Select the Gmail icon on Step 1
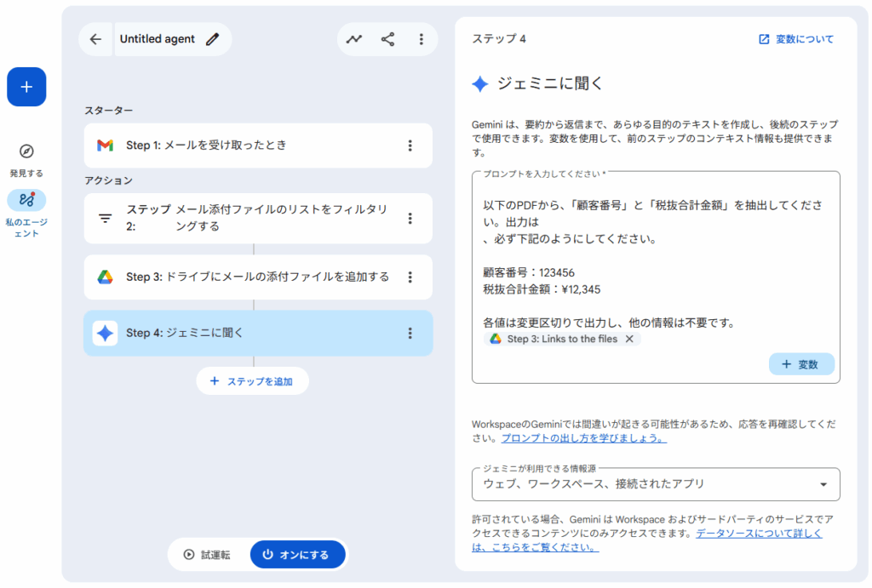872x588 pixels. coord(105,146)
